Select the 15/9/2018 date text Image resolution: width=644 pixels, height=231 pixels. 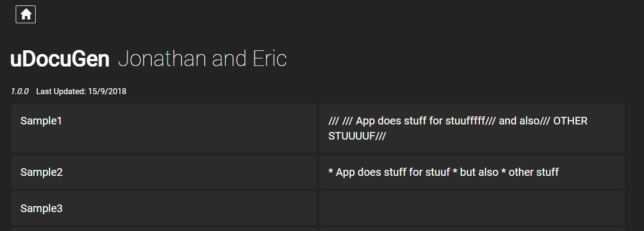coord(107,91)
